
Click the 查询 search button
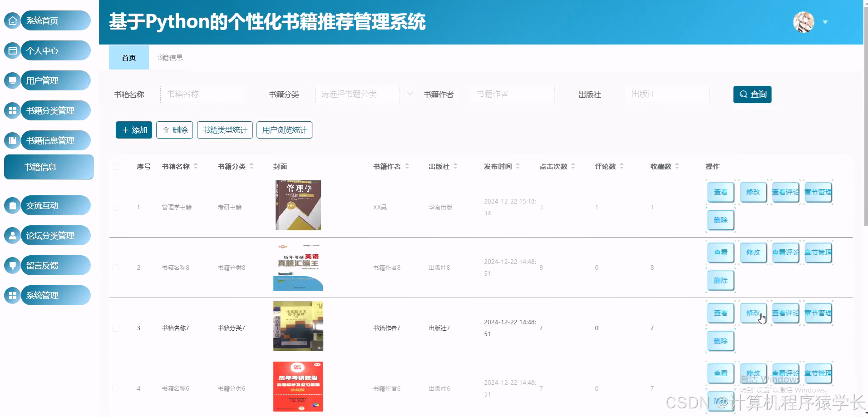tap(752, 94)
